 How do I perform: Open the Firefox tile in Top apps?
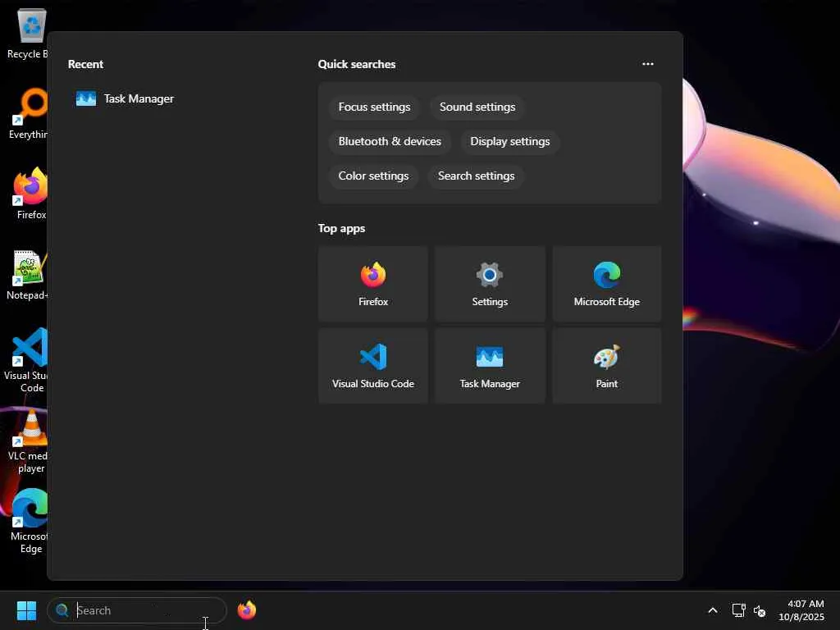point(373,284)
